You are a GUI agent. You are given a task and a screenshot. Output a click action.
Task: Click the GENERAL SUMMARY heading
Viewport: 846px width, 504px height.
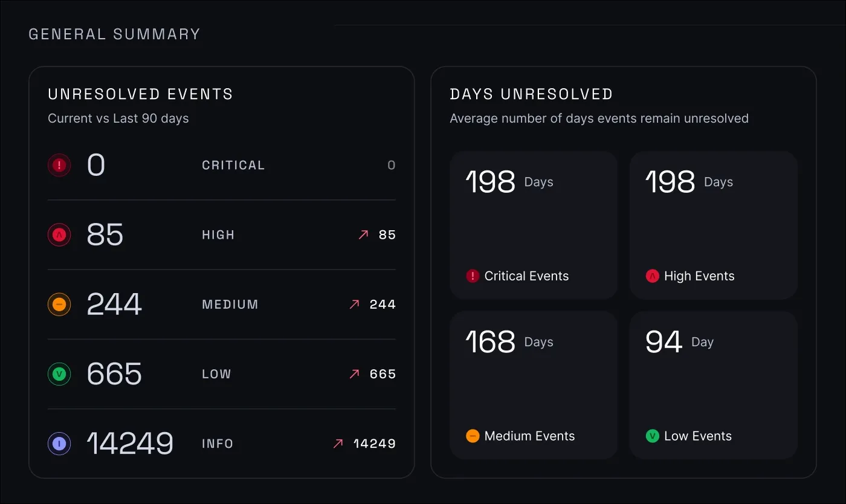(114, 34)
